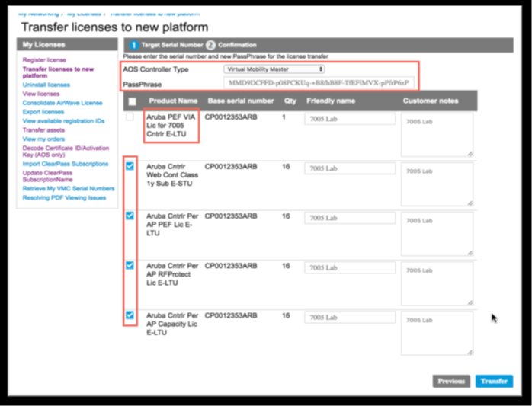This screenshot has height=406, width=532.
Task: Open the View licenses link
Action: (41, 94)
